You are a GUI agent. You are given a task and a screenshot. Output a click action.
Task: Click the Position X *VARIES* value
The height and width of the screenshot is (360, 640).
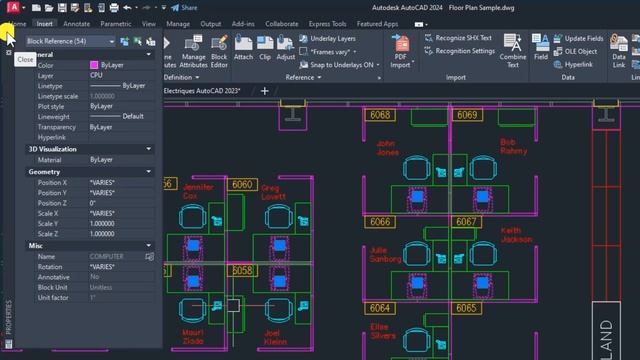(x=102, y=182)
